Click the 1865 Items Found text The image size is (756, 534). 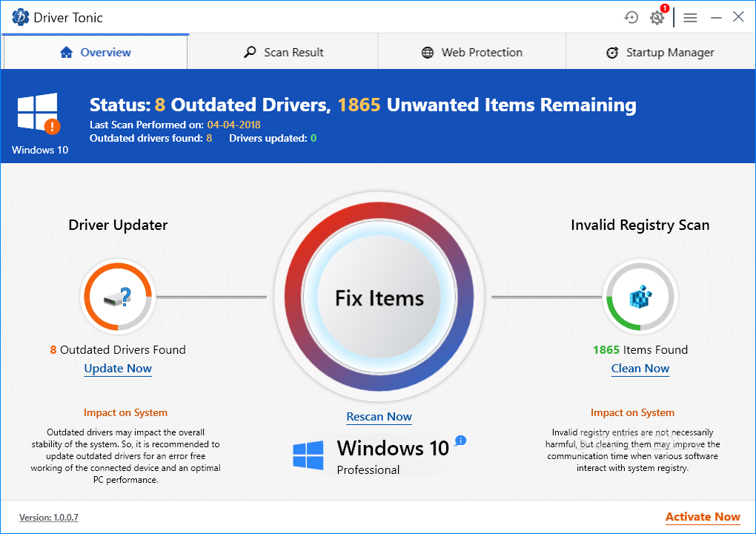coord(640,350)
